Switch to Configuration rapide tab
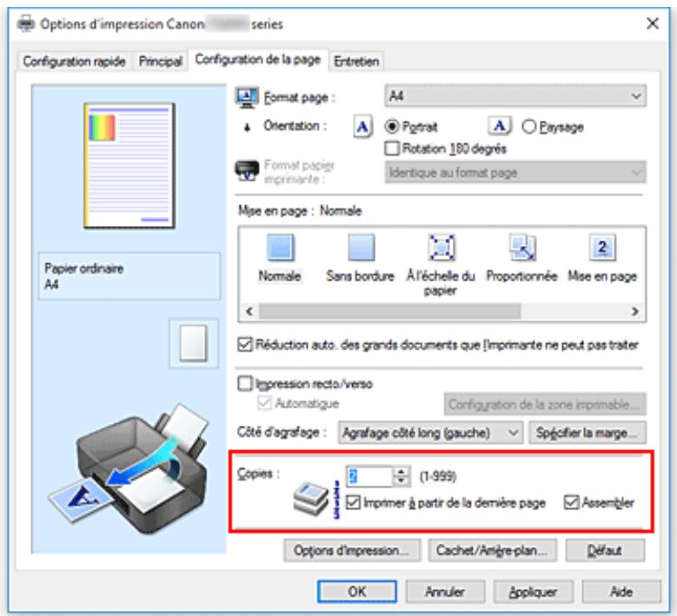The image size is (677, 616). 74,62
